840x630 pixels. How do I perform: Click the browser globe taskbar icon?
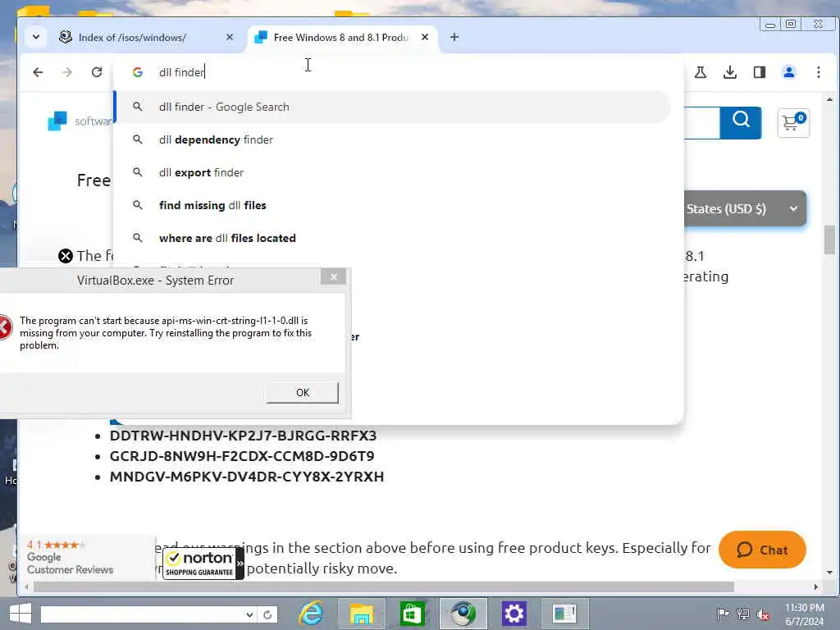point(463,614)
